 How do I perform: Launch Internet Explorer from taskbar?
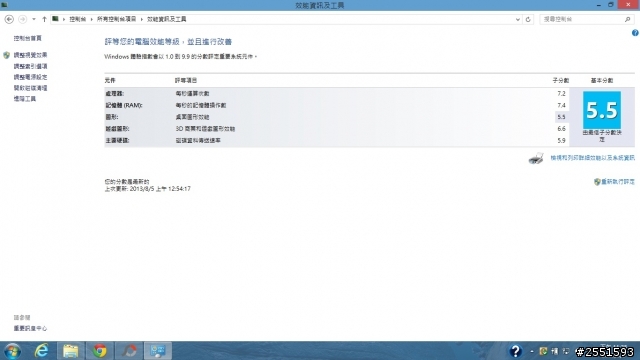click(42, 351)
